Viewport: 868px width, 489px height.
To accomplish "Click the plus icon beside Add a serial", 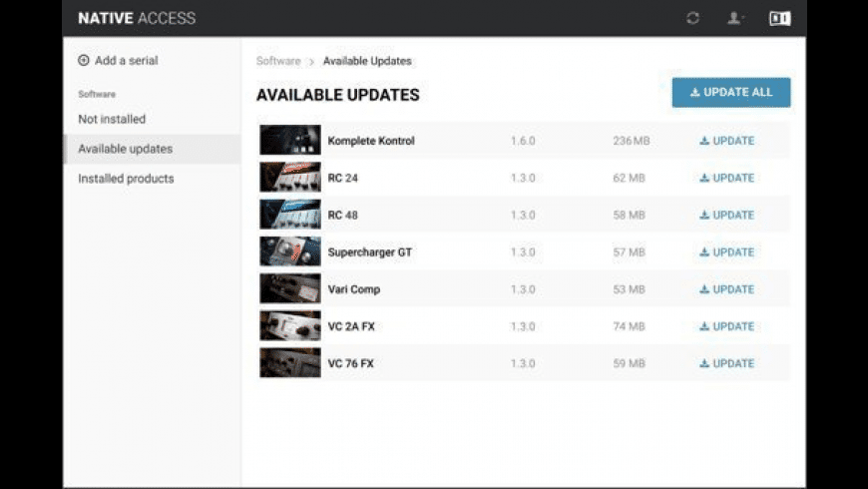I will (84, 60).
